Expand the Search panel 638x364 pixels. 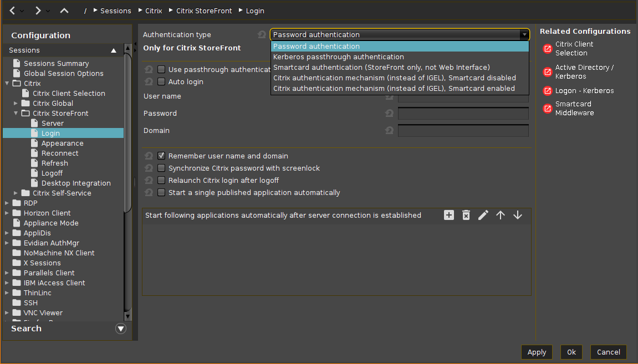pos(120,329)
